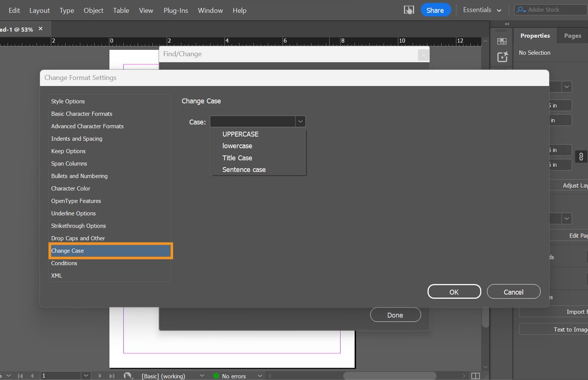Viewport: 588px width, 380px height.
Task: Open the Table menu
Action: click(121, 10)
